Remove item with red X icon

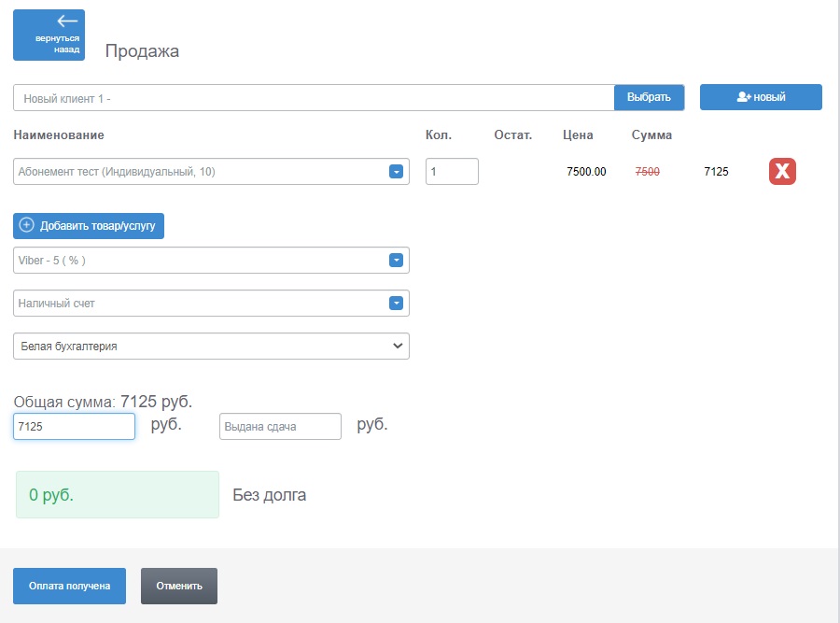pos(782,172)
